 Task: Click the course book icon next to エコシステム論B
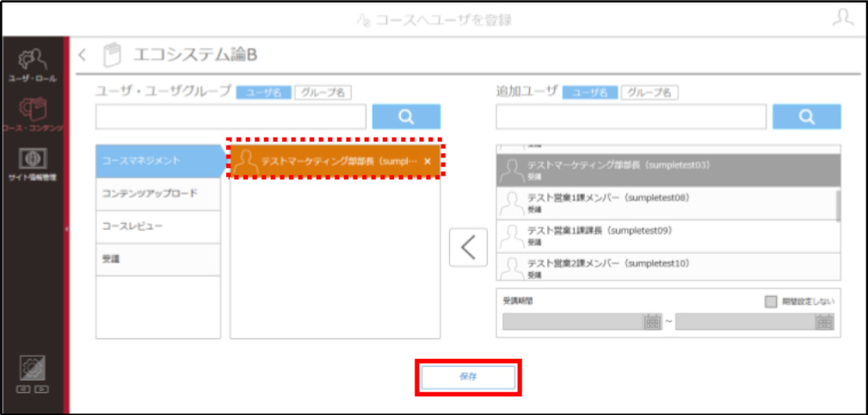pos(112,55)
